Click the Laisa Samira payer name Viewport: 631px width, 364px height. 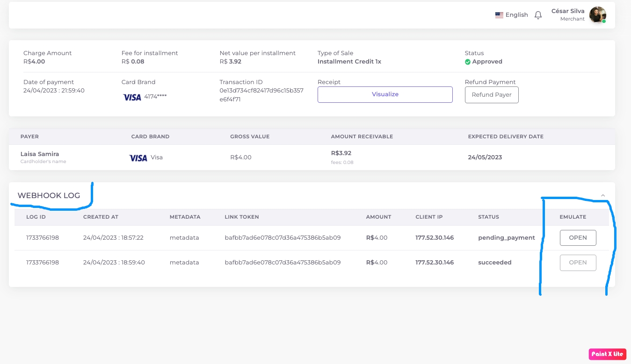(40, 154)
